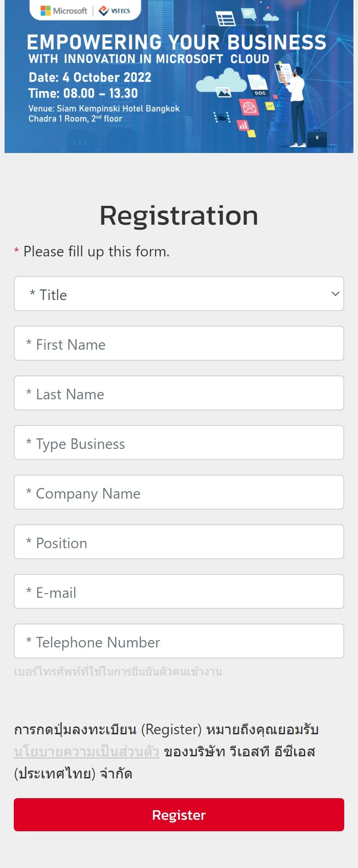Expand the Title chevron arrow
This screenshot has width=358, height=868.
coord(336,294)
